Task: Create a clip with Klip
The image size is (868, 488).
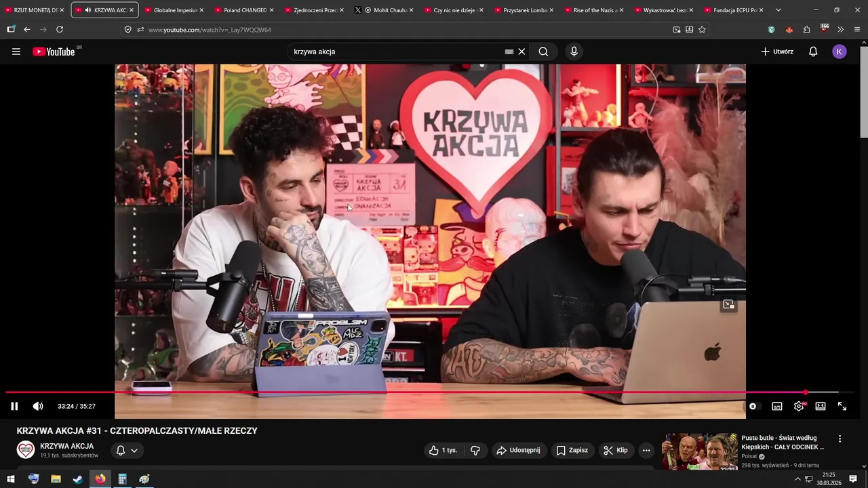Action: point(616,450)
